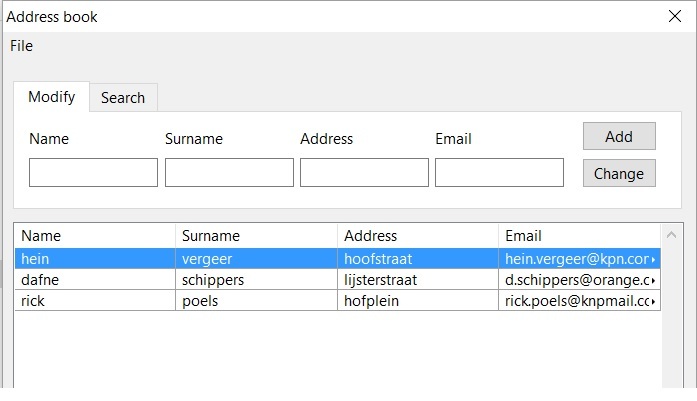Click the Add button
The image size is (697, 401).
pos(619,136)
